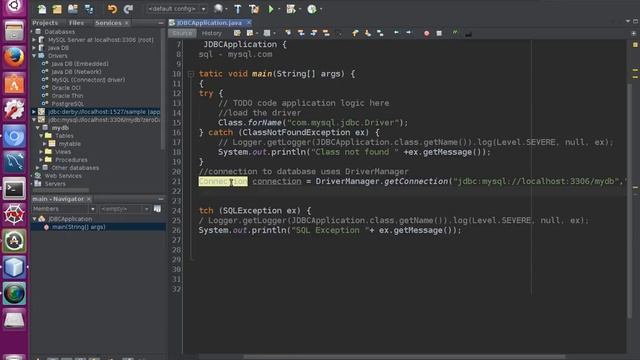The height and width of the screenshot is (360, 640).
Task: Click the New File toolbar icon
Action: pos(42,9)
